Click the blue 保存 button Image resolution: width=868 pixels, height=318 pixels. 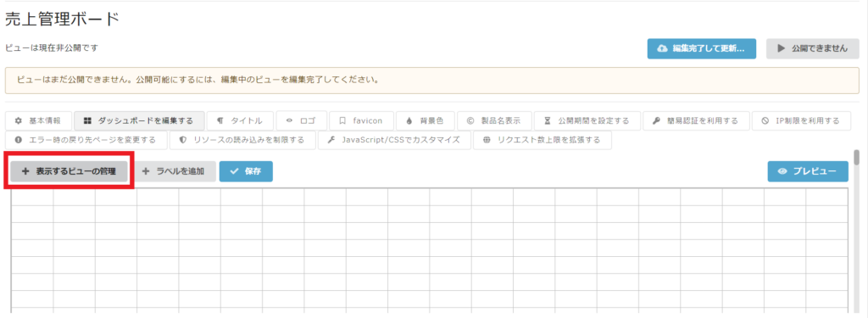pos(246,172)
